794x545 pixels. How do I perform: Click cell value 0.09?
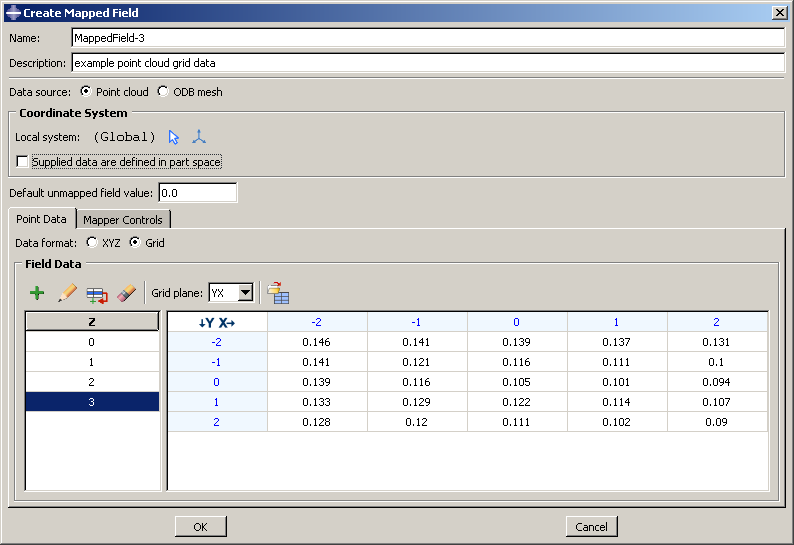pos(717,422)
